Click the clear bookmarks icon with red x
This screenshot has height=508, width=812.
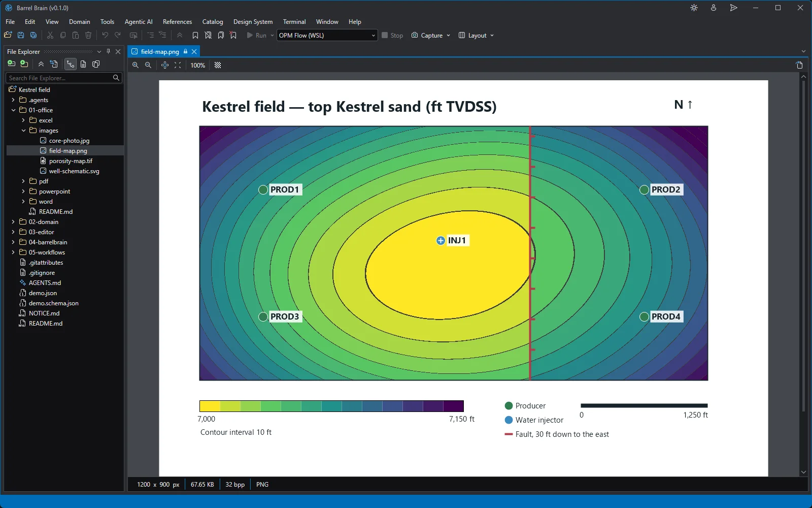pos(233,35)
